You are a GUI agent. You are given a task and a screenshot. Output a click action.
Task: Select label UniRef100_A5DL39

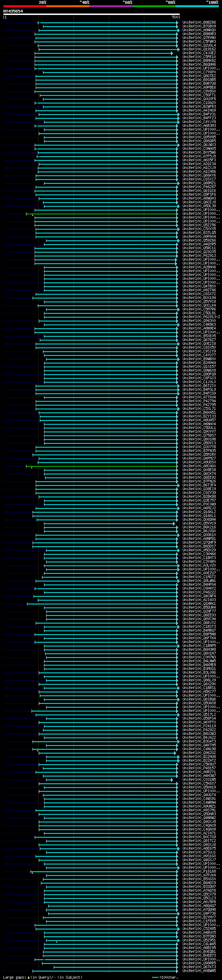(x=199, y=206)
